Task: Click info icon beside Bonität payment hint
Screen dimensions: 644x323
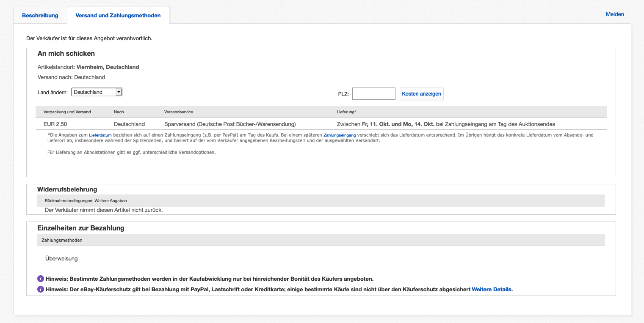Action: coord(41,279)
